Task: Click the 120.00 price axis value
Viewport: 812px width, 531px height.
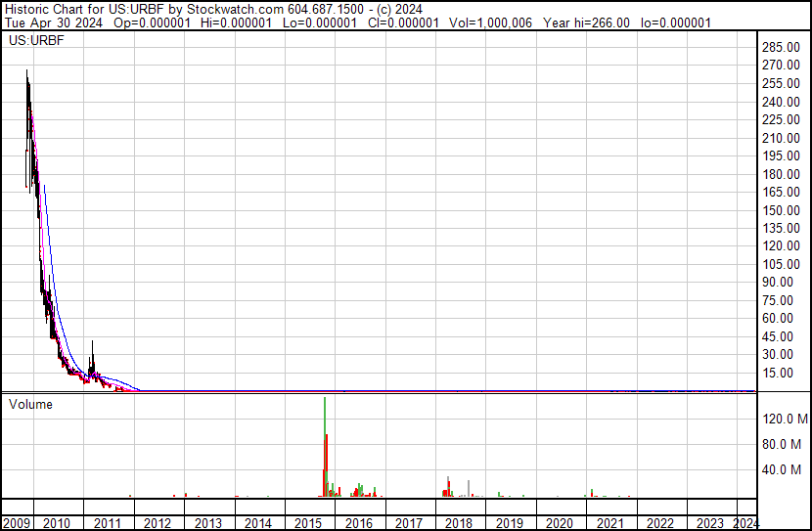Action: tap(781, 245)
